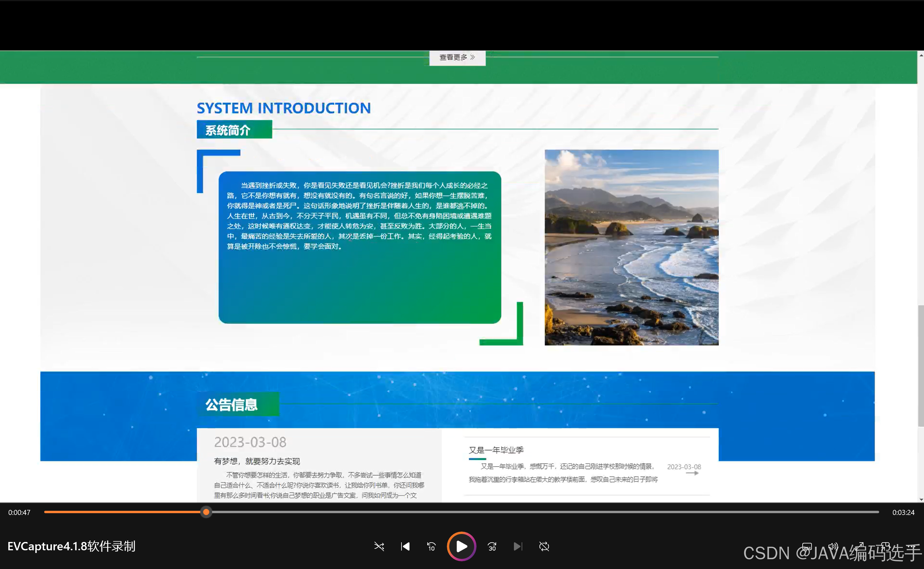Screen dimensions: 924x569
Task: Click the orange seek bar handle
Action: click(x=206, y=512)
